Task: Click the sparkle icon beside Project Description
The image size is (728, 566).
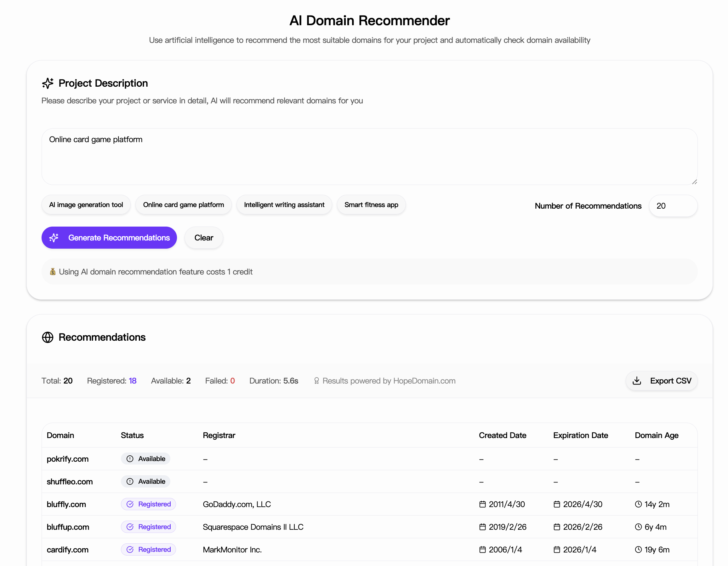Action: pyautogui.click(x=48, y=84)
